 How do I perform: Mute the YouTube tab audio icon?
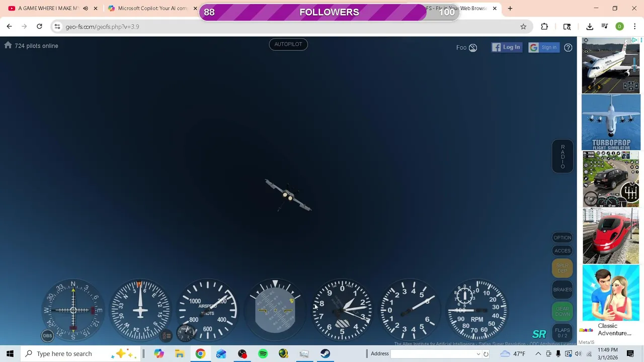(86, 9)
